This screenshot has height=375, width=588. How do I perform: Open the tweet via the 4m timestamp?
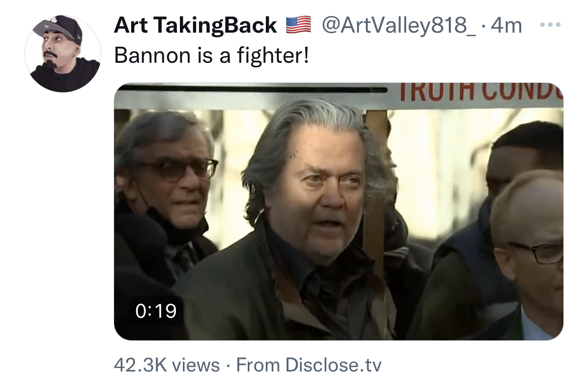[506, 25]
